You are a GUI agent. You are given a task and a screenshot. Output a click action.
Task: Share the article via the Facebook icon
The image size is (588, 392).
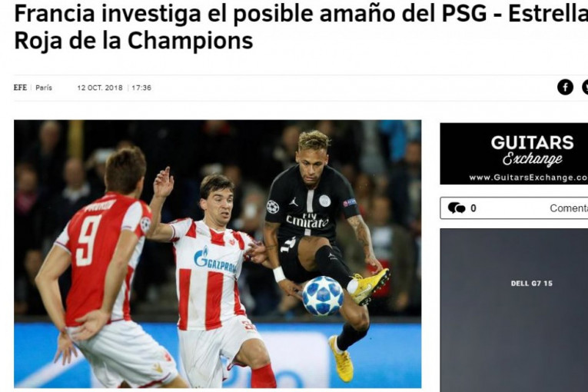pos(565,87)
